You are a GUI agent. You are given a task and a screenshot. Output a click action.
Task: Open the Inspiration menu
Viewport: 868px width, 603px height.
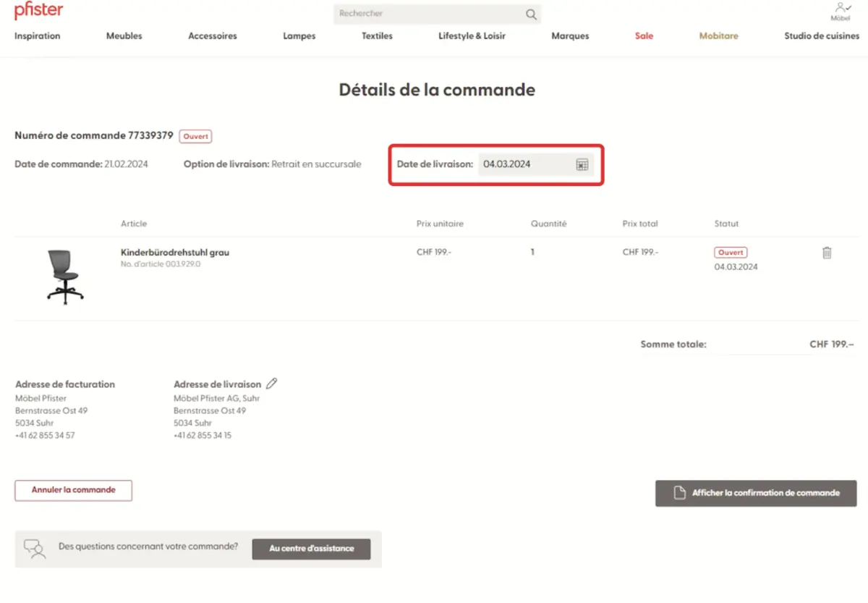click(38, 36)
